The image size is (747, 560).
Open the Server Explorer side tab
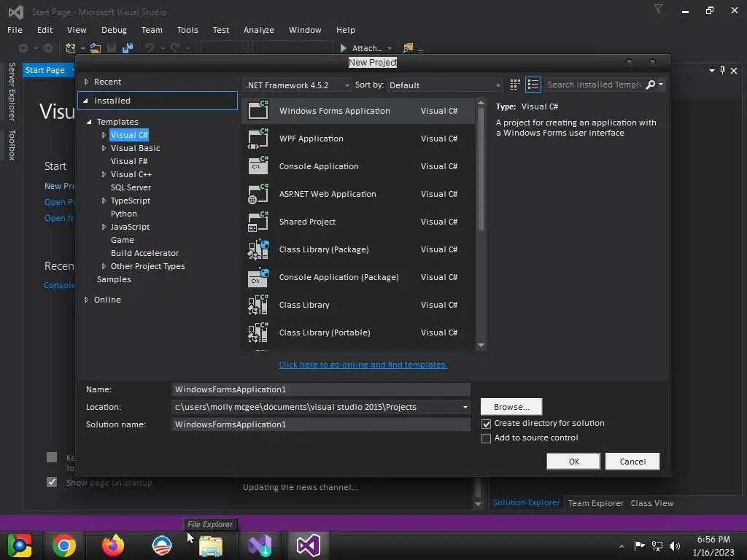(12, 91)
